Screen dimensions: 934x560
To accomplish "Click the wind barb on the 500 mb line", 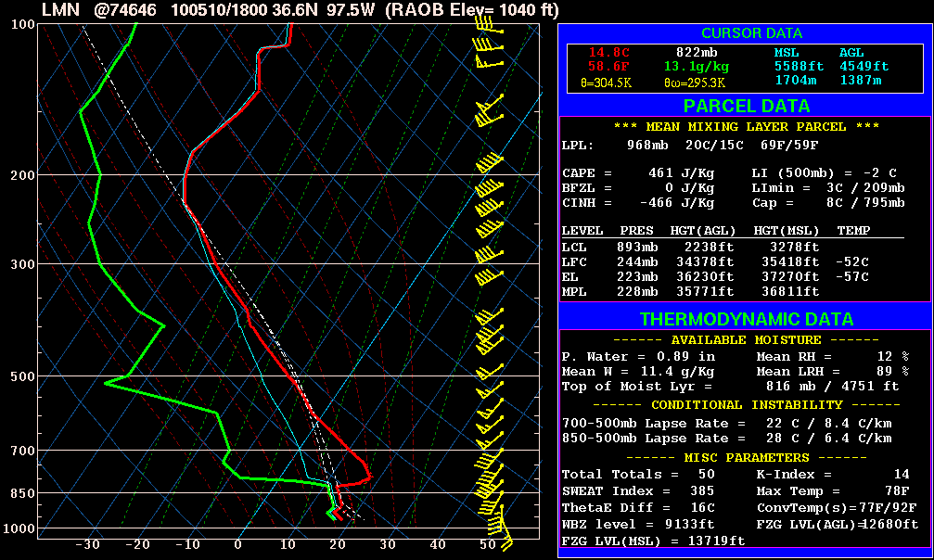I will click(x=487, y=376).
